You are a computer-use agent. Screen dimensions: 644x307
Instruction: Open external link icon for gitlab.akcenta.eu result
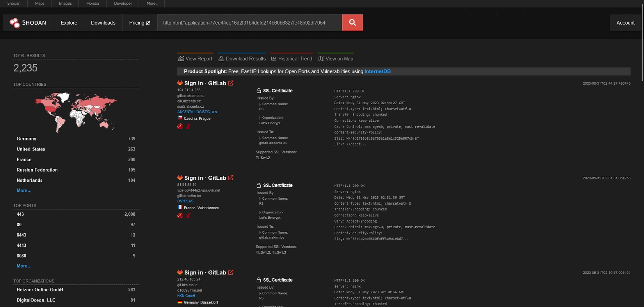pyautogui.click(x=231, y=83)
